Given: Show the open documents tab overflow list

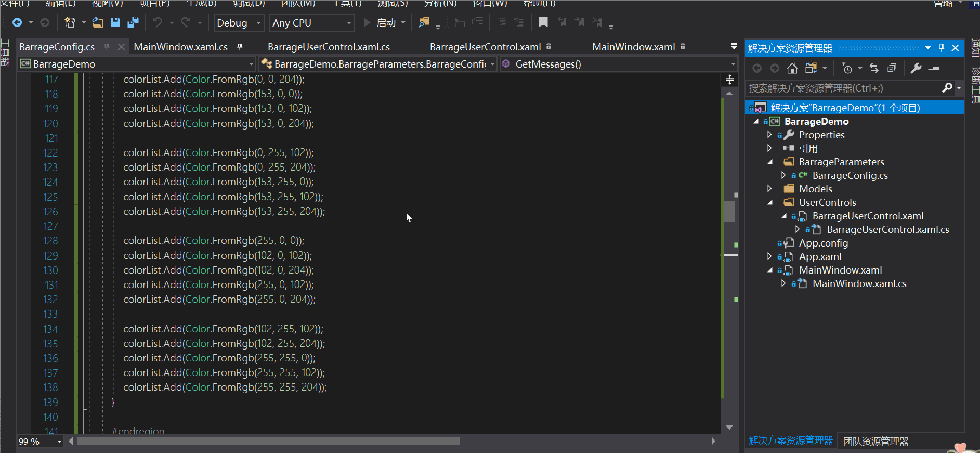Looking at the screenshot, I should [x=734, y=47].
